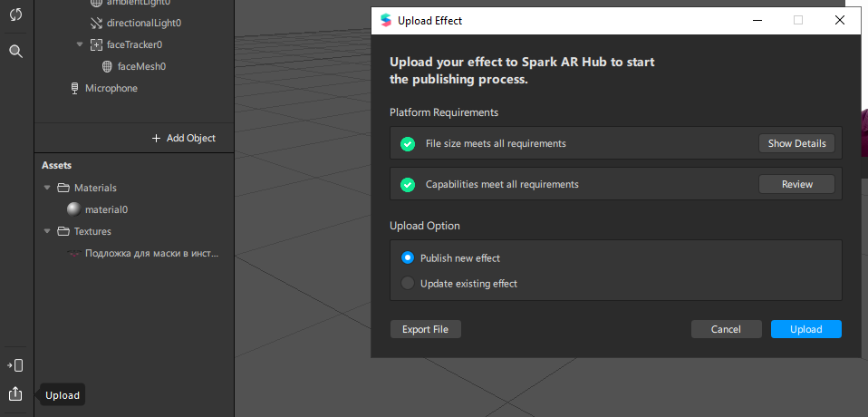Click Review capabilities button
This screenshot has width=868, height=417.
coord(796,184)
